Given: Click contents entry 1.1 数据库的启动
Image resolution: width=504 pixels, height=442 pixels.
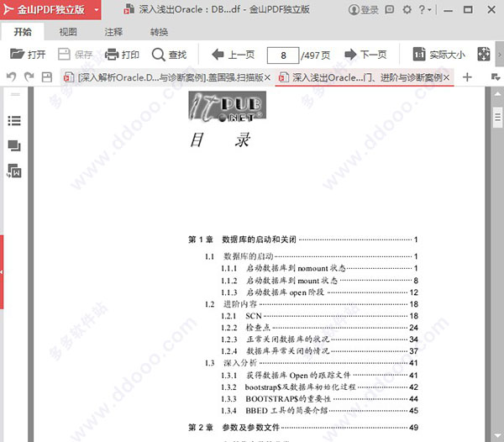Looking at the screenshot, I should [311, 256].
